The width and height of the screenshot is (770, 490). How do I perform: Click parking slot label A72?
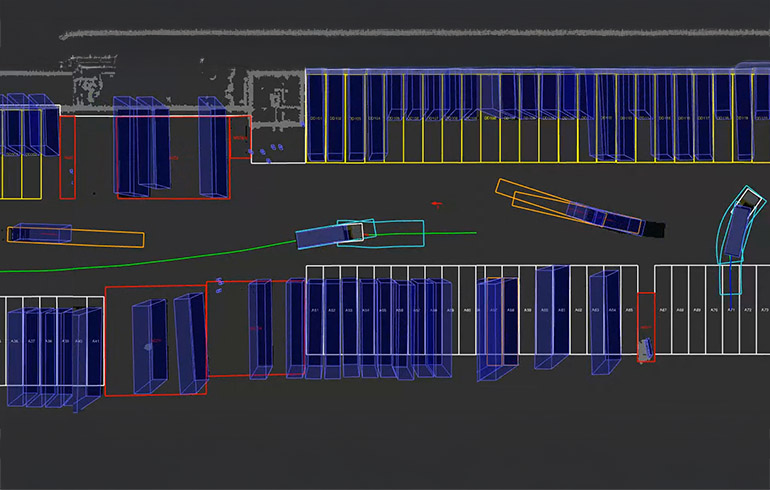point(748,310)
